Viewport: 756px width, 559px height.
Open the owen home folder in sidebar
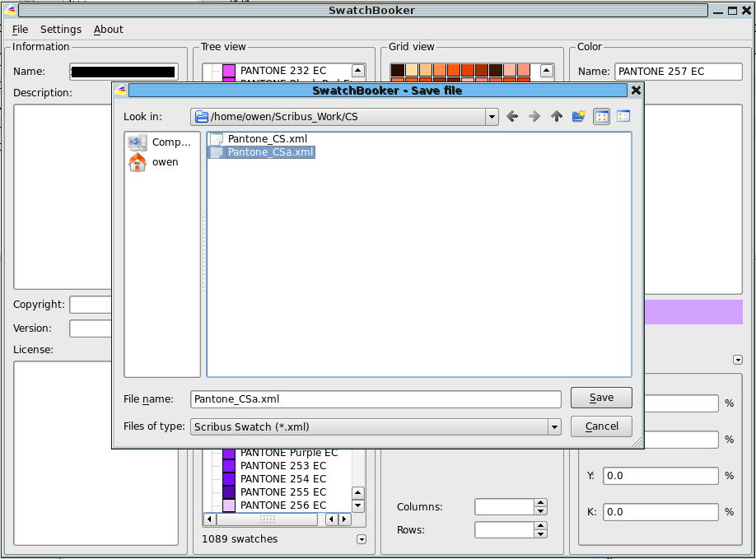[x=164, y=161]
